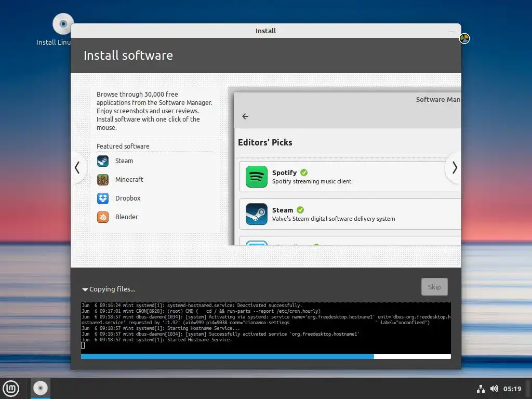Open the volume control tray icon

(495, 389)
